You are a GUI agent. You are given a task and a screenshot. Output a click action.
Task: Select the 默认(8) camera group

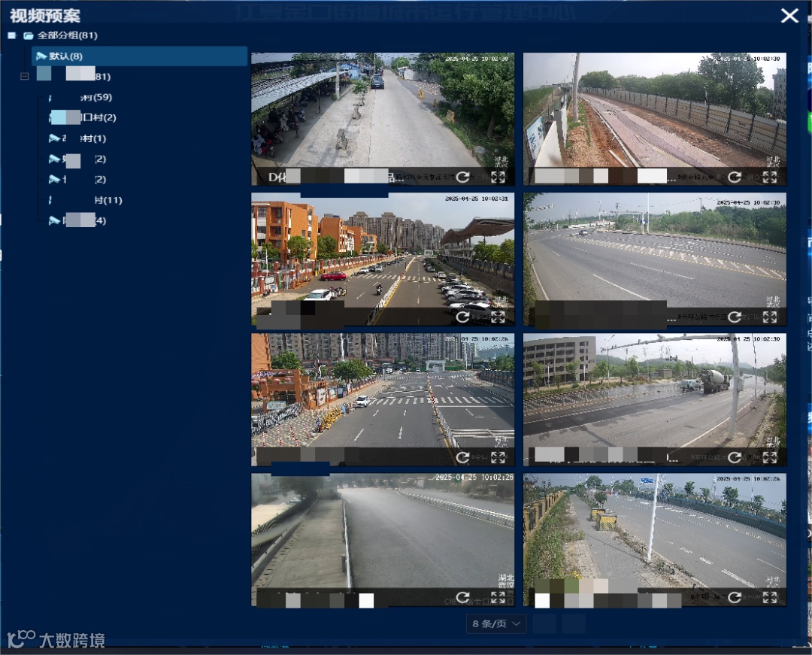[139, 56]
